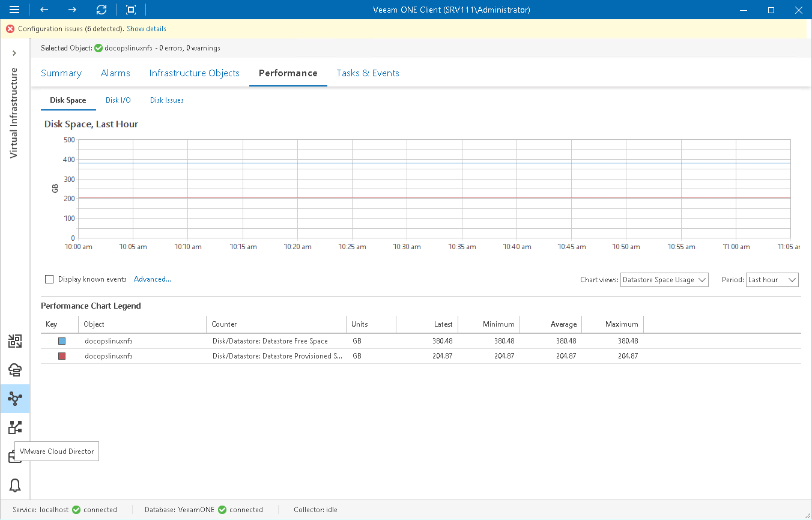Open the Chart views dropdown
The width and height of the screenshot is (812, 520).
(664, 279)
